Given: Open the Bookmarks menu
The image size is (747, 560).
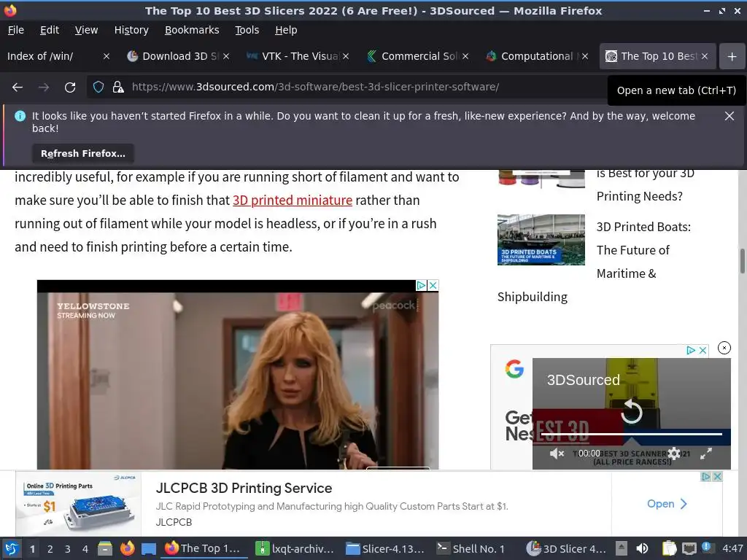Looking at the screenshot, I should point(192,30).
